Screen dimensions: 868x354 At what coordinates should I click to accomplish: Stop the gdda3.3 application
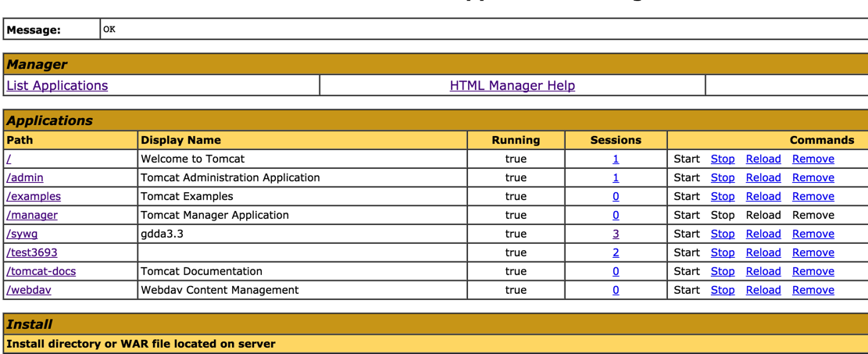pos(723,234)
